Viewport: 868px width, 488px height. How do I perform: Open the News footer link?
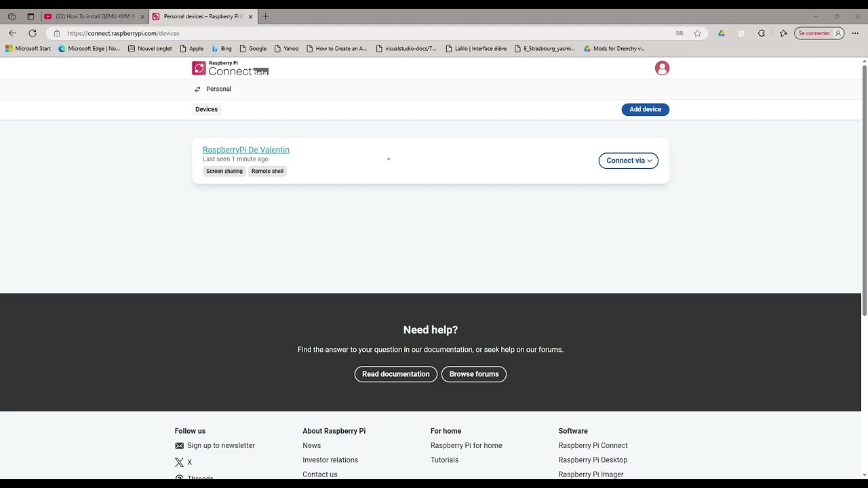point(312,446)
